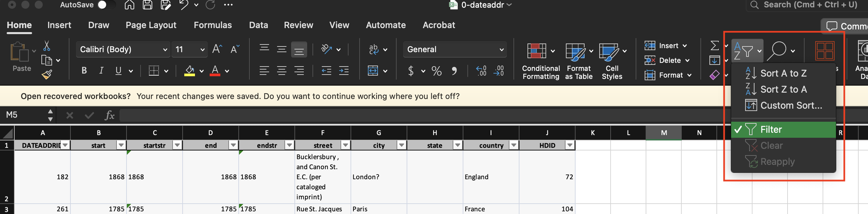This screenshot has width=868, height=214.
Task: Click the Format as Table icon
Action: pos(578,61)
